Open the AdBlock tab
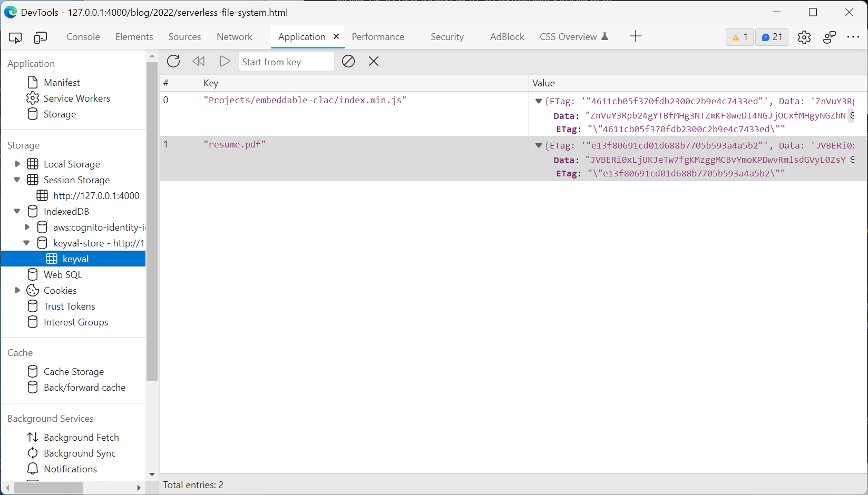This screenshot has height=495, width=868. coord(507,37)
